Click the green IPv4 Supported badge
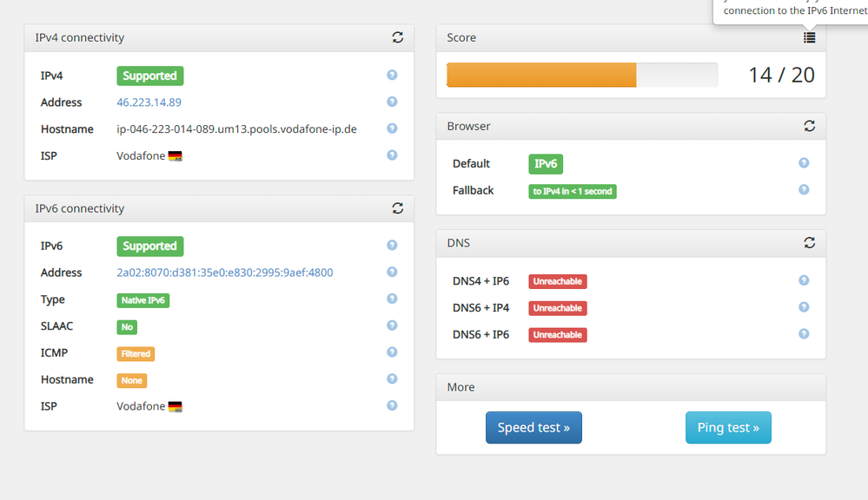This screenshot has height=500, width=868. coord(149,76)
